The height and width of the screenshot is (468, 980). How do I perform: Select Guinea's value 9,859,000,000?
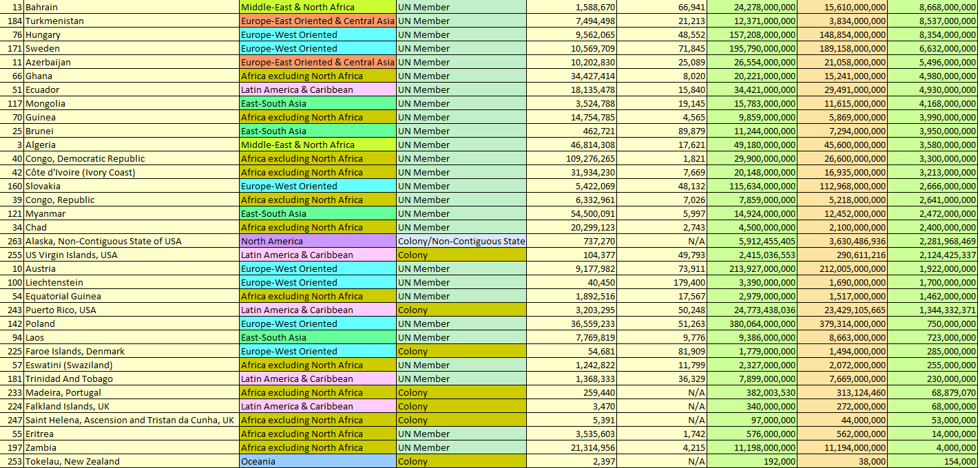coord(752,117)
